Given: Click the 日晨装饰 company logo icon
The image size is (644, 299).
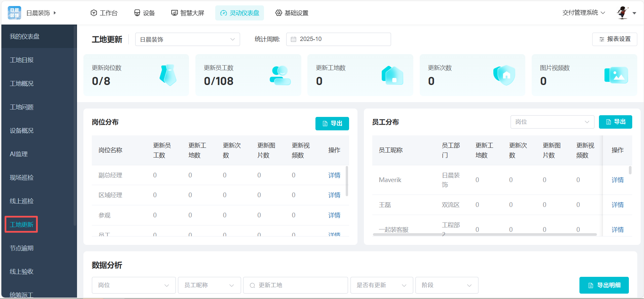Looking at the screenshot, I should [x=14, y=13].
